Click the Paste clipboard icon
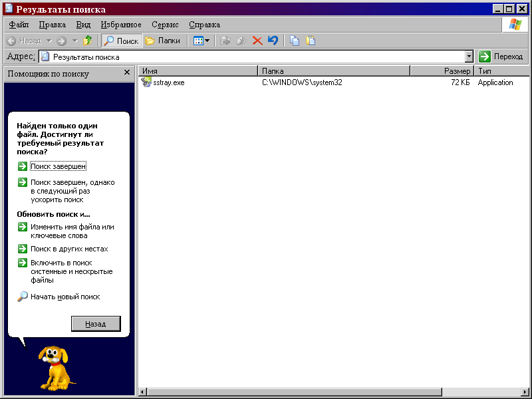 click(x=310, y=41)
